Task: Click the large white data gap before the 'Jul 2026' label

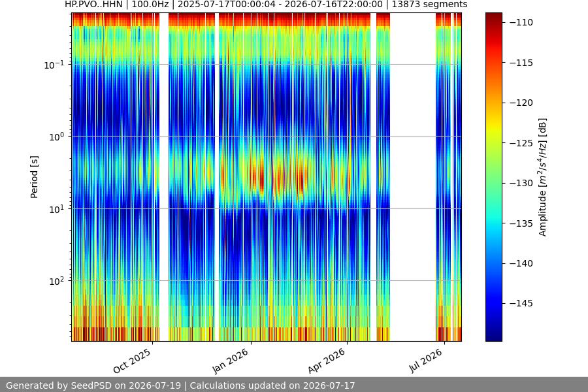Action: 412,177
